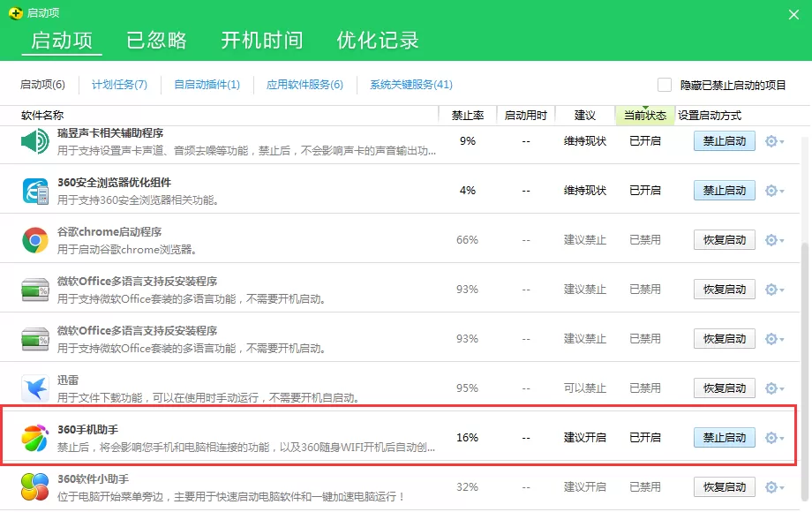Click 禁止启动 for 360安全浏览器优化组件
This screenshot has height=512, width=812.
725,191
